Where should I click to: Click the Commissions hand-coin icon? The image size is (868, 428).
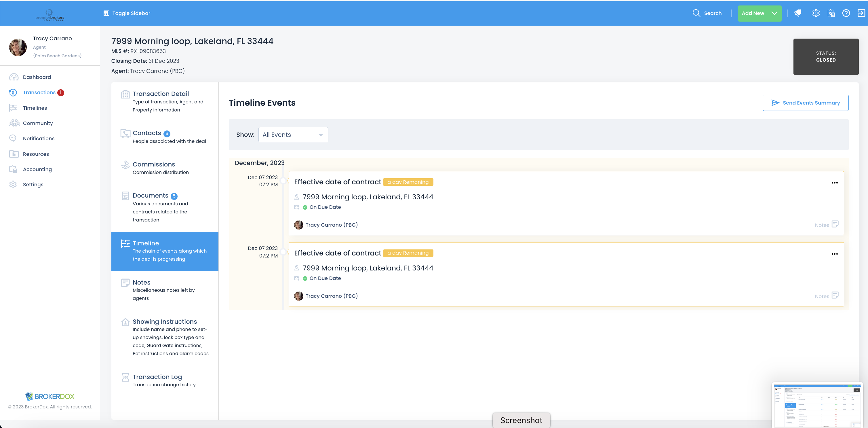[x=125, y=164]
